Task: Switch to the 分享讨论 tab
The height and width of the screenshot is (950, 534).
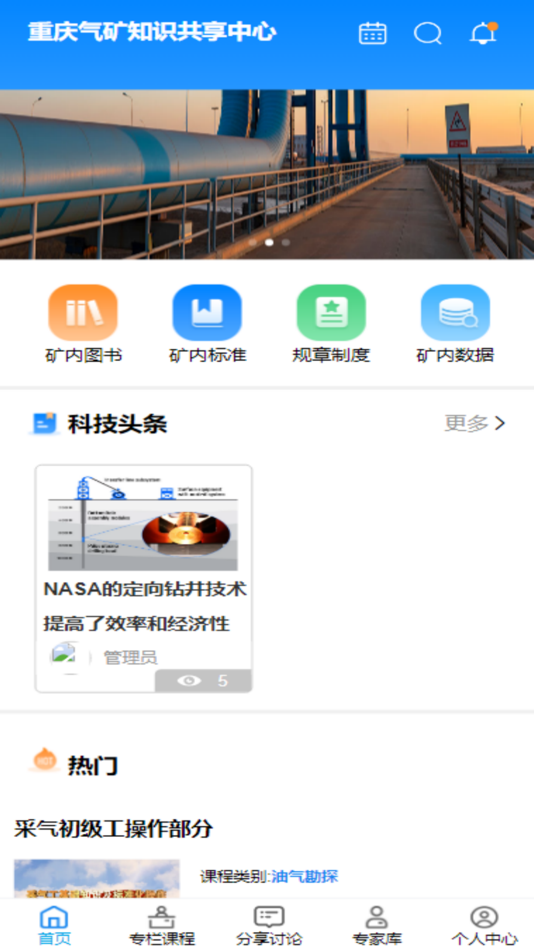Action: pyautogui.click(x=269, y=926)
